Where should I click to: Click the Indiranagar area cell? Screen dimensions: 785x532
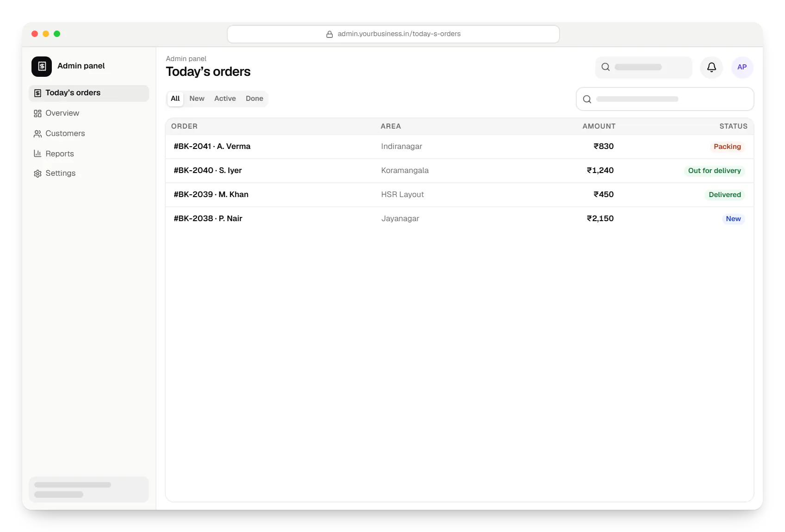pos(401,147)
